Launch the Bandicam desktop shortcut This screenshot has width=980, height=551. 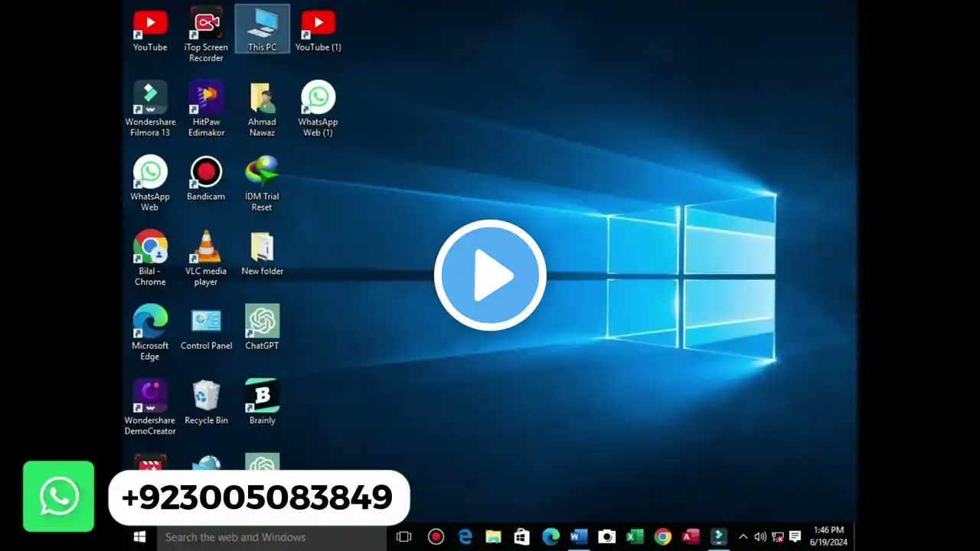pyautogui.click(x=206, y=179)
